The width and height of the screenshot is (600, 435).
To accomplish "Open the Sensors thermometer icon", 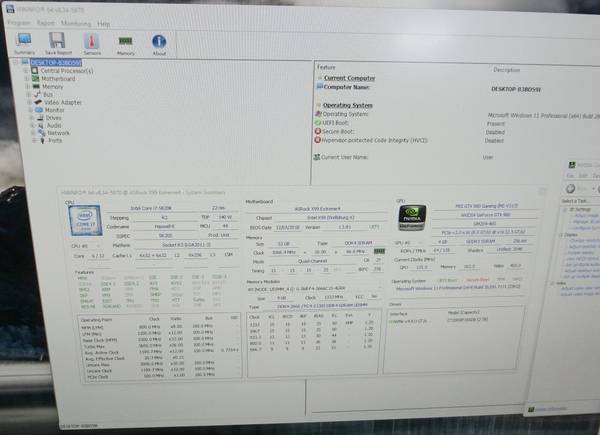I will (x=91, y=42).
